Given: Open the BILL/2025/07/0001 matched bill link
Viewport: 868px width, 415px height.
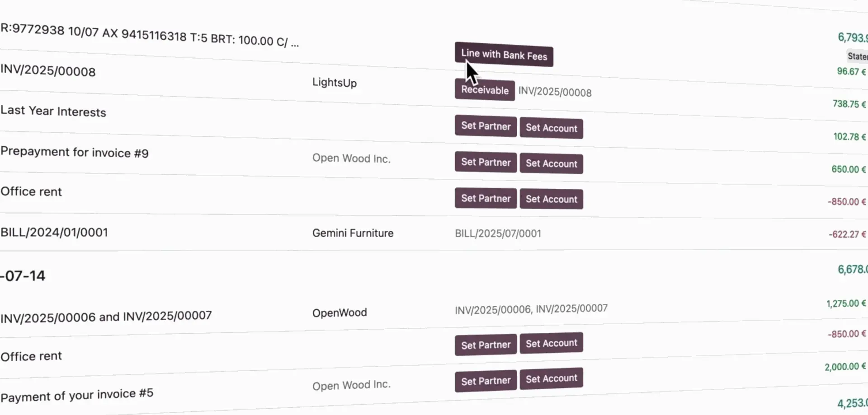Looking at the screenshot, I should (x=498, y=233).
